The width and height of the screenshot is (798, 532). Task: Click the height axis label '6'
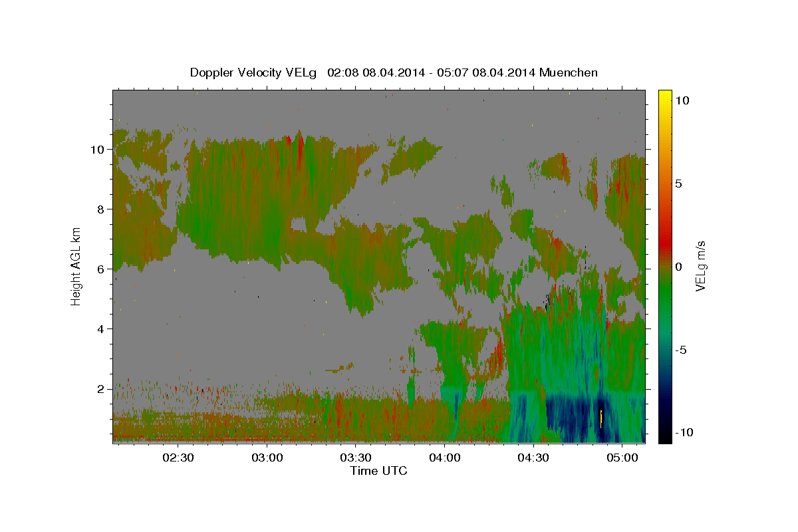coord(100,269)
